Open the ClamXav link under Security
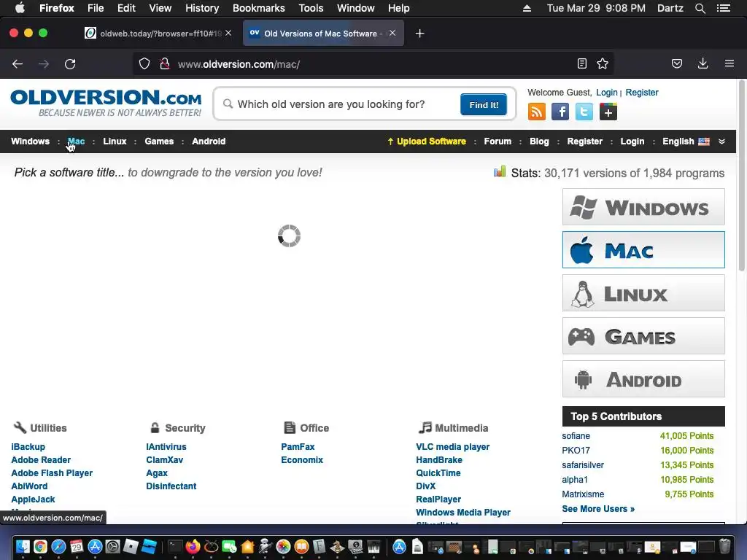Screen dimensions: 747x560 (164, 460)
